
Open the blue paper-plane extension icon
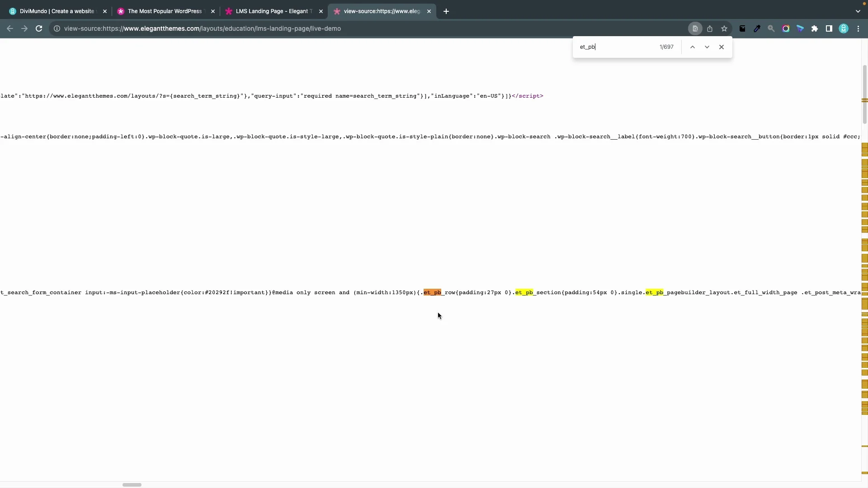(x=800, y=28)
